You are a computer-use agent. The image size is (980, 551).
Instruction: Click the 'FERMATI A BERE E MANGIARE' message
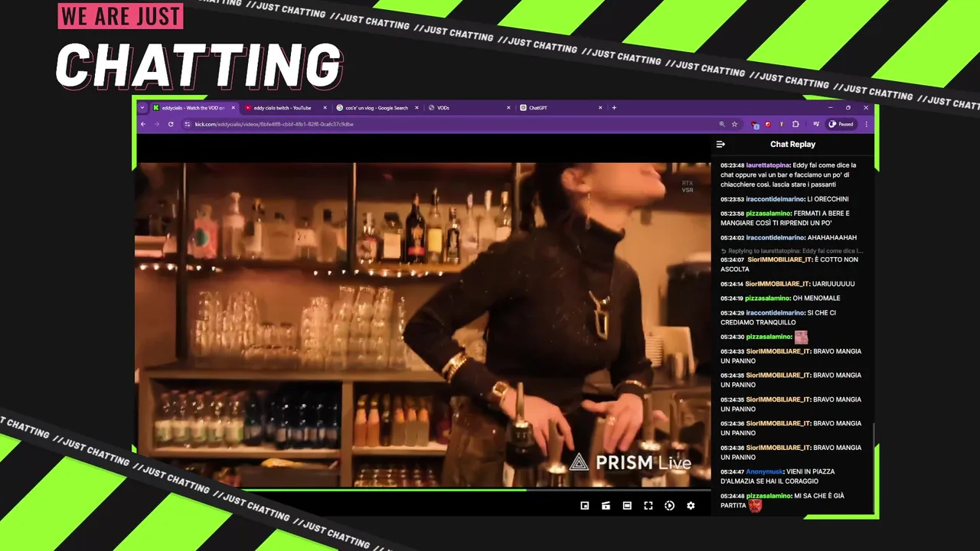point(786,218)
